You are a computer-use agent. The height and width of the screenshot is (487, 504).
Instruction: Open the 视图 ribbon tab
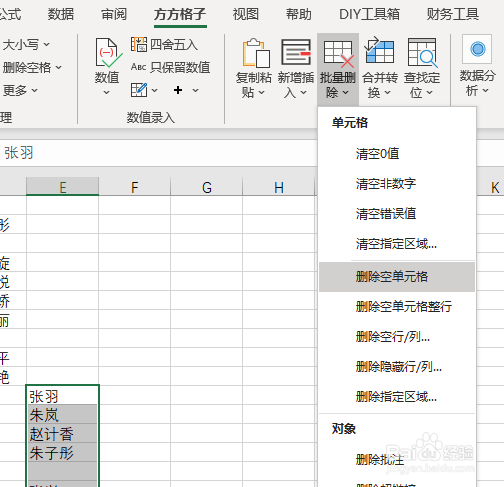pyautogui.click(x=246, y=14)
